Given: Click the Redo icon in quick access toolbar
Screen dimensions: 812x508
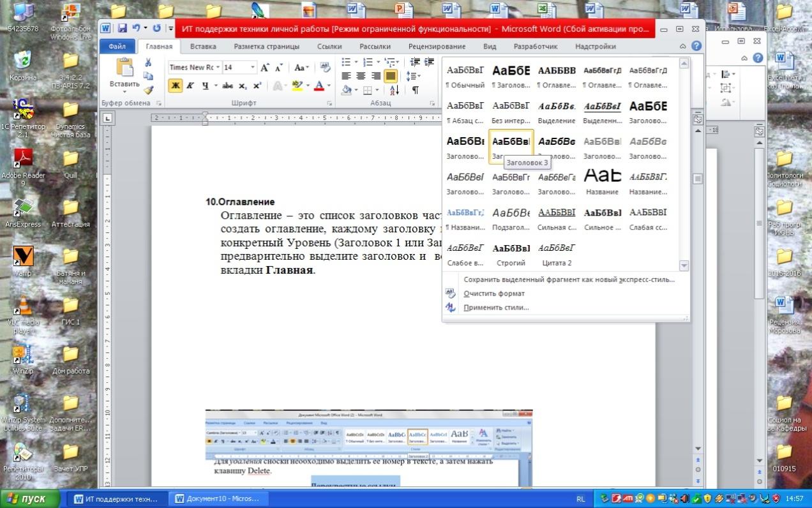Looking at the screenshot, I should pos(156,29).
